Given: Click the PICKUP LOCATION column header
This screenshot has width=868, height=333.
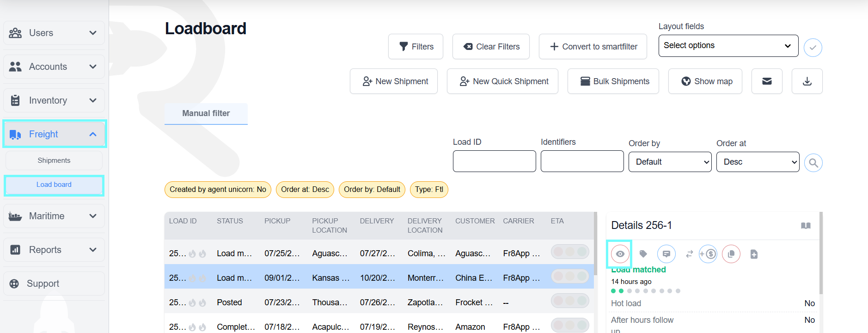Looking at the screenshot, I should point(330,226).
